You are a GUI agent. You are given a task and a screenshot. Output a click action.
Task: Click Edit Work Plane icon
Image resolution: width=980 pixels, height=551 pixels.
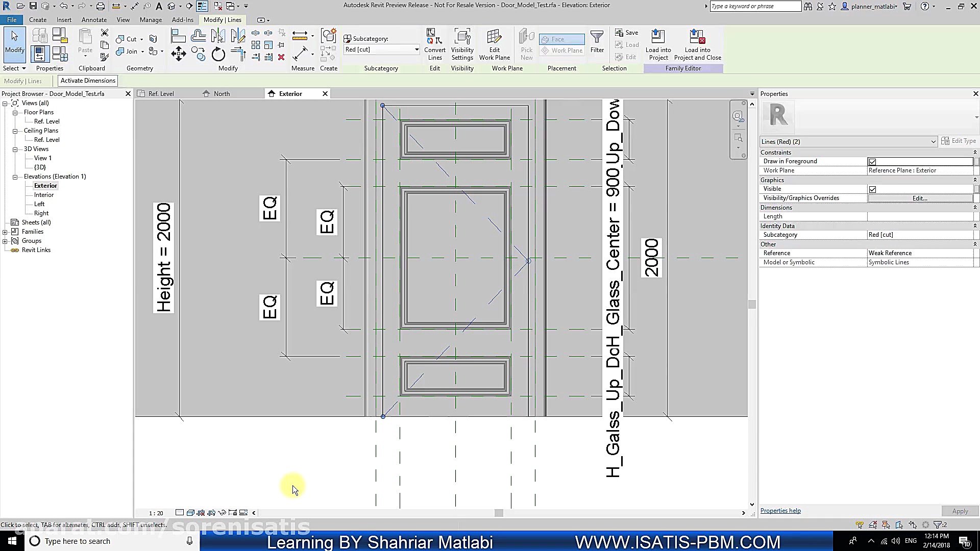point(494,45)
